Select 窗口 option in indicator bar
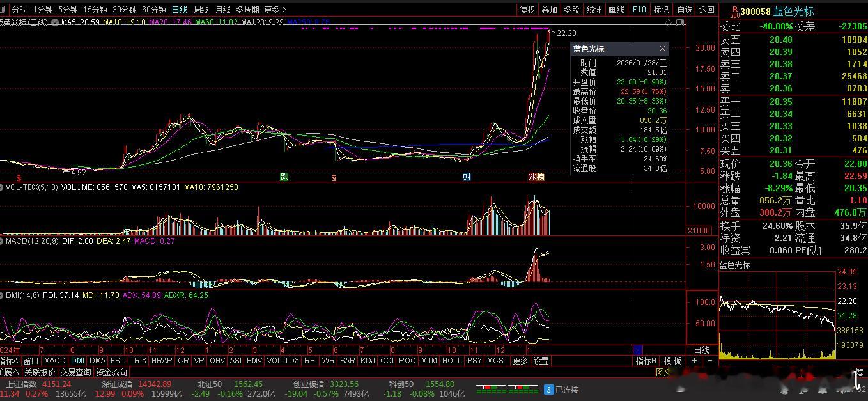 point(31,361)
